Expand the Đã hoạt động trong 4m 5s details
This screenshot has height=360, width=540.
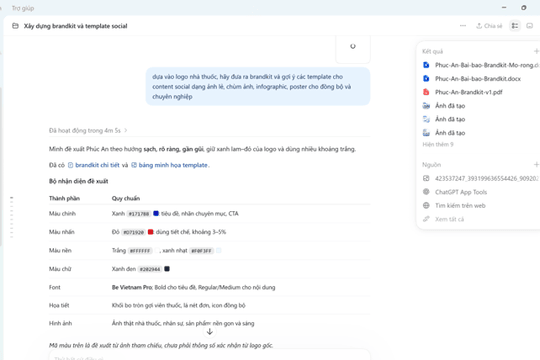coord(88,131)
